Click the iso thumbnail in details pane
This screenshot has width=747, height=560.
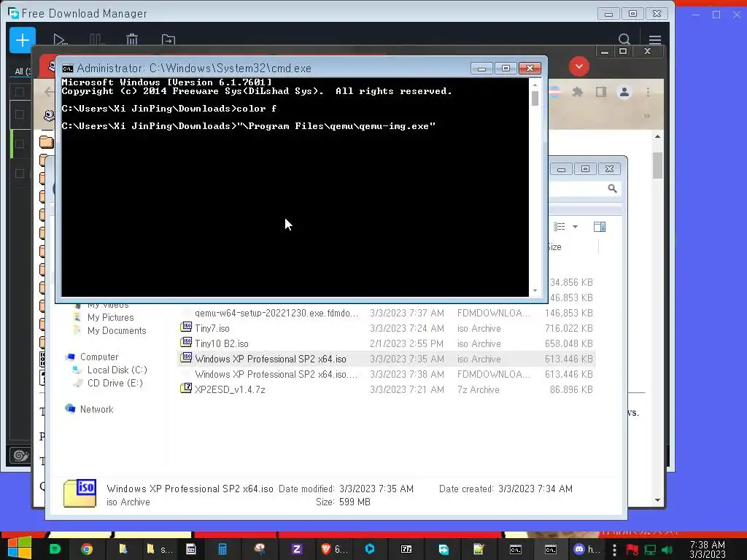click(80, 494)
